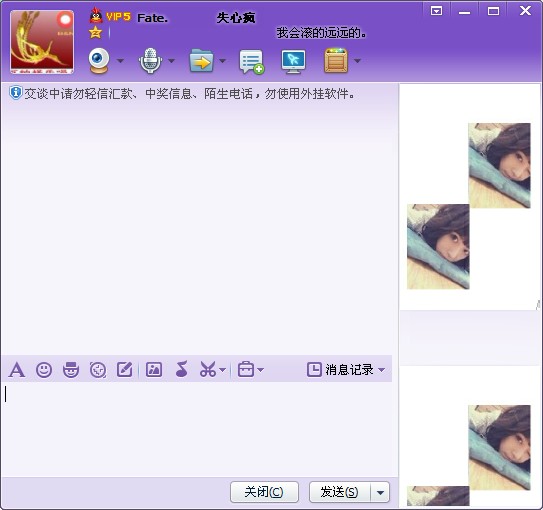Take a screenshot with scissors icon

(x=208, y=369)
